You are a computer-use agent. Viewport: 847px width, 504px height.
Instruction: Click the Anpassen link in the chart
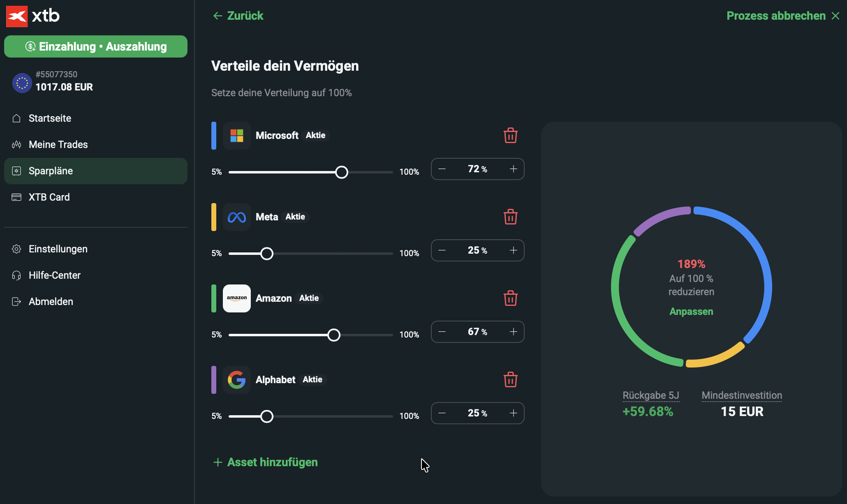pyautogui.click(x=691, y=312)
